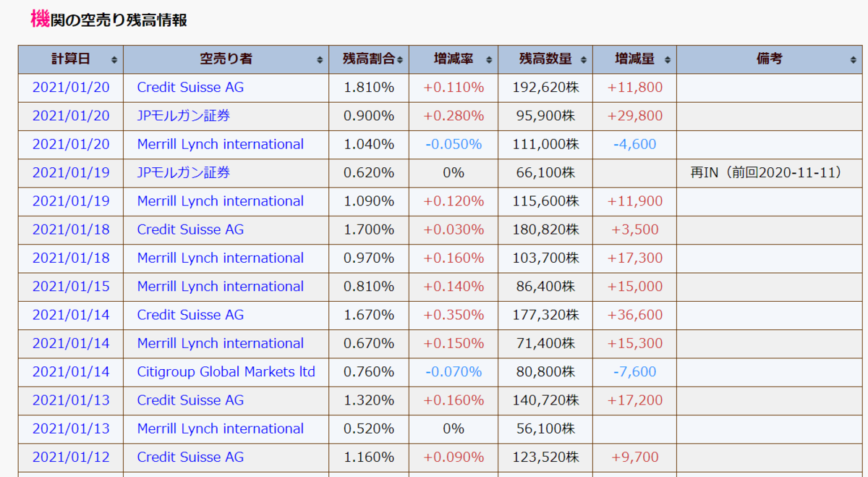The image size is (868, 477).
Task: Open JPモルガン証券 link with 0.620% ratio
Action: click(184, 173)
